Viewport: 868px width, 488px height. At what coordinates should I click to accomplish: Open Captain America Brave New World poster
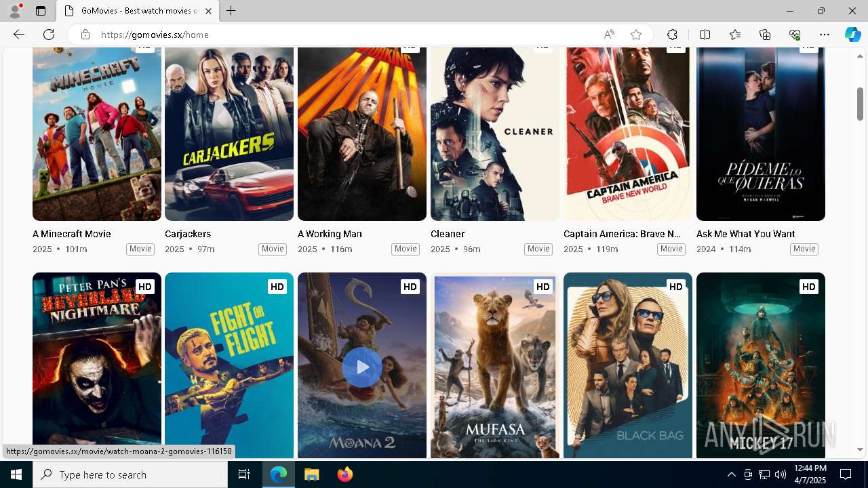pyautogui.click(x=628, y=134)
